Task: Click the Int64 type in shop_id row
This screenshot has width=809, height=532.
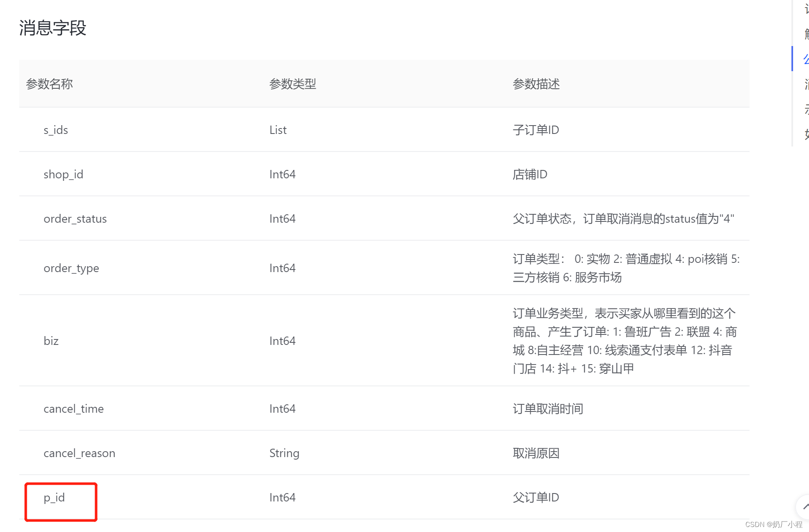Action: pyautogui.click(x=282, y=175)
